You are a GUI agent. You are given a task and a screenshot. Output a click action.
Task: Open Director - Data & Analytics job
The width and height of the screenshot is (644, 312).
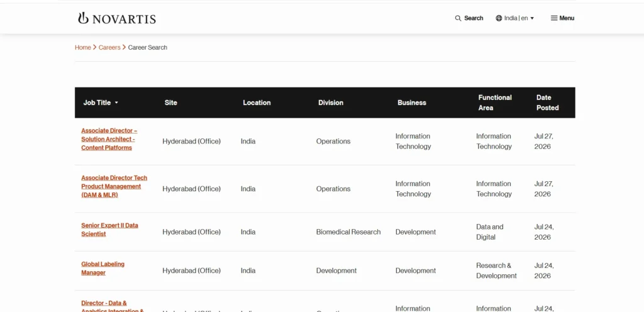[x=113, y=307]
